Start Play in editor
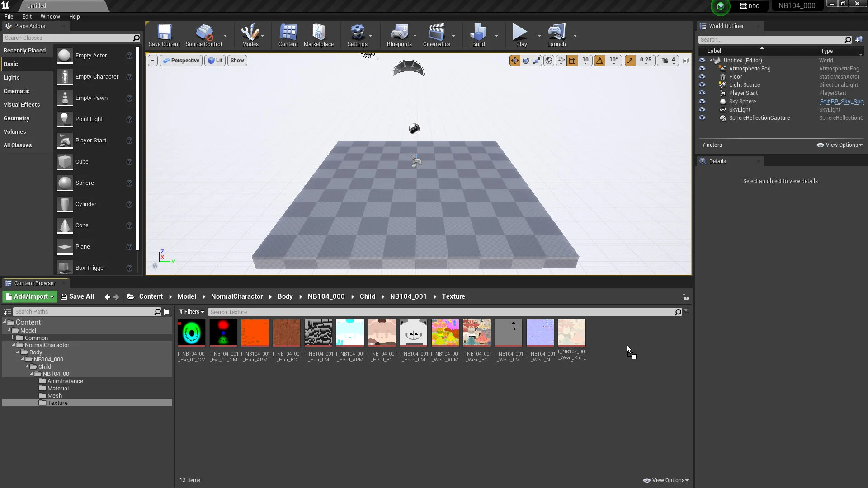Screen dimensions: 868x488 (x=521, y=35)
